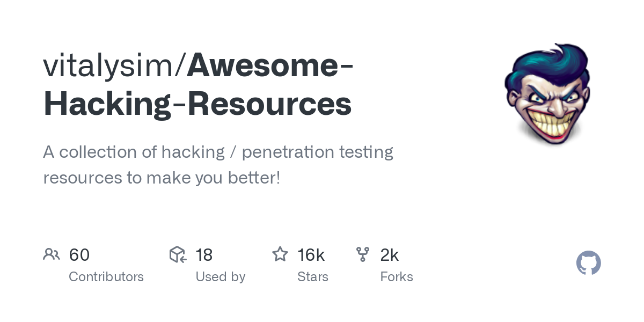Viewport: 644px width, 322px height.
Task: Click the 16k stars count
Action: 311,255
